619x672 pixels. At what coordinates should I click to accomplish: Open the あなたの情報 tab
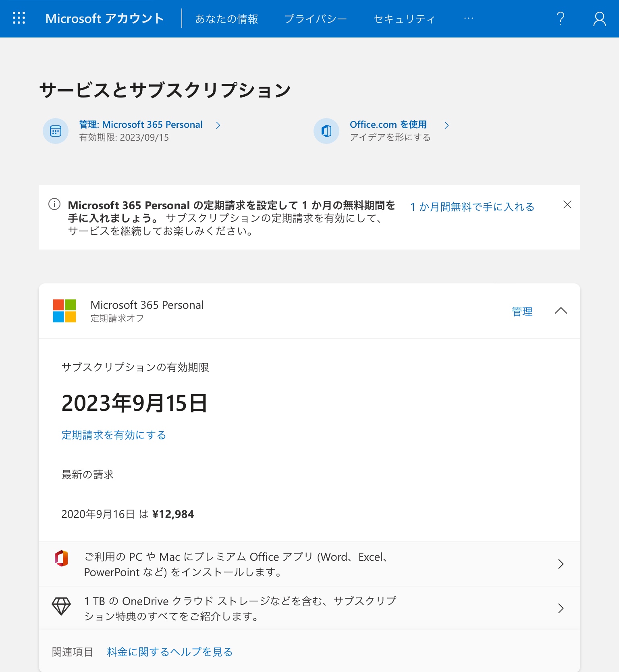pos(226,19)
